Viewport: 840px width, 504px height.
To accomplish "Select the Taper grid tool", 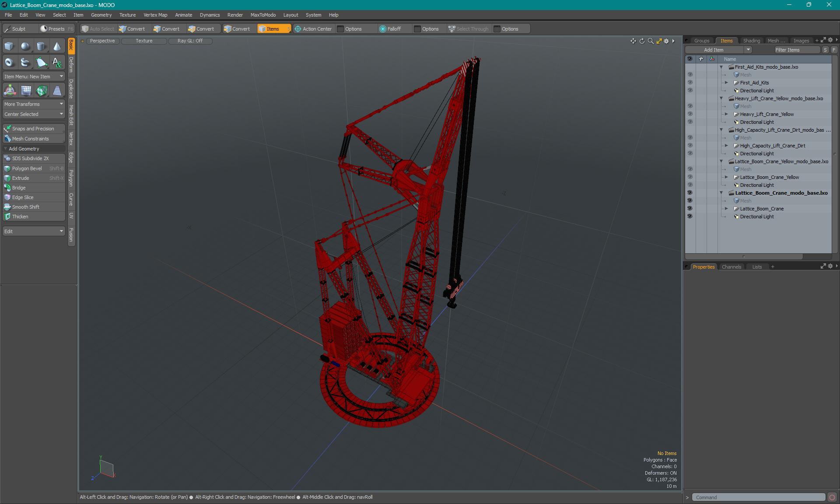I will [x=57, y=91].
